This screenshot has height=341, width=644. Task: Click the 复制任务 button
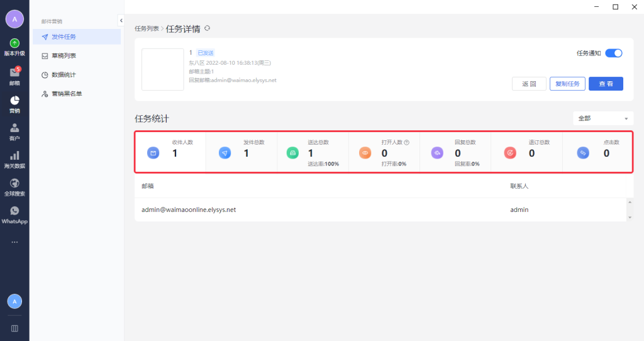pyautogui.click(x=567, y=84)
